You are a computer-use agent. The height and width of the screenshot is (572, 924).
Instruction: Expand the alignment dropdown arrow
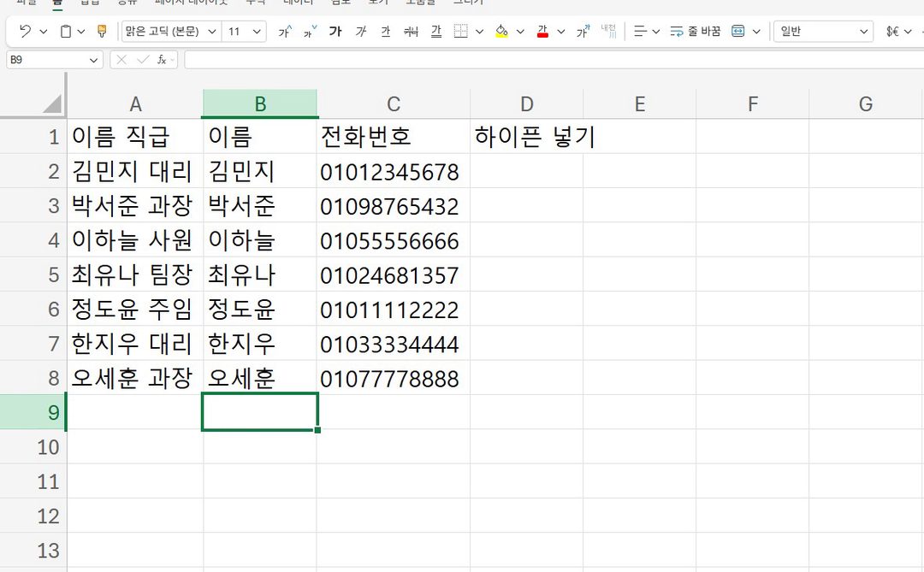click(x=656, y=32)
